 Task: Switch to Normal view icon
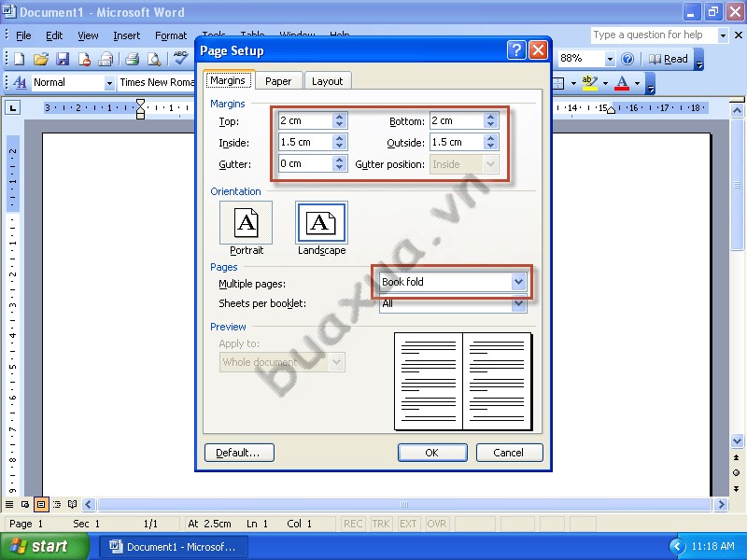click(9, 504)
